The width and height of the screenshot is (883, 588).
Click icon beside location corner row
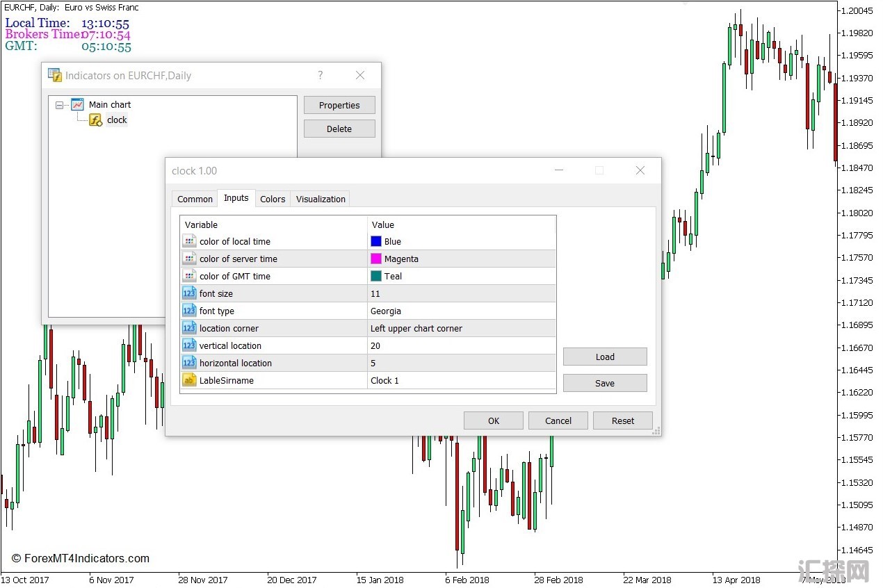click(189, 328)
